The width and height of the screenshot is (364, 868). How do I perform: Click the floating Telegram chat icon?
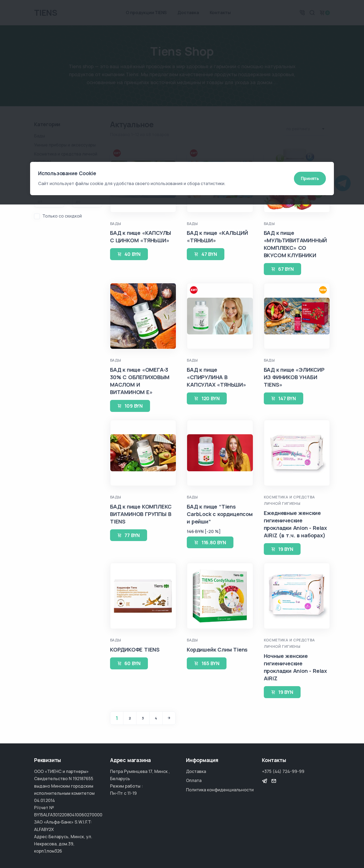click(x=342, y=183)
